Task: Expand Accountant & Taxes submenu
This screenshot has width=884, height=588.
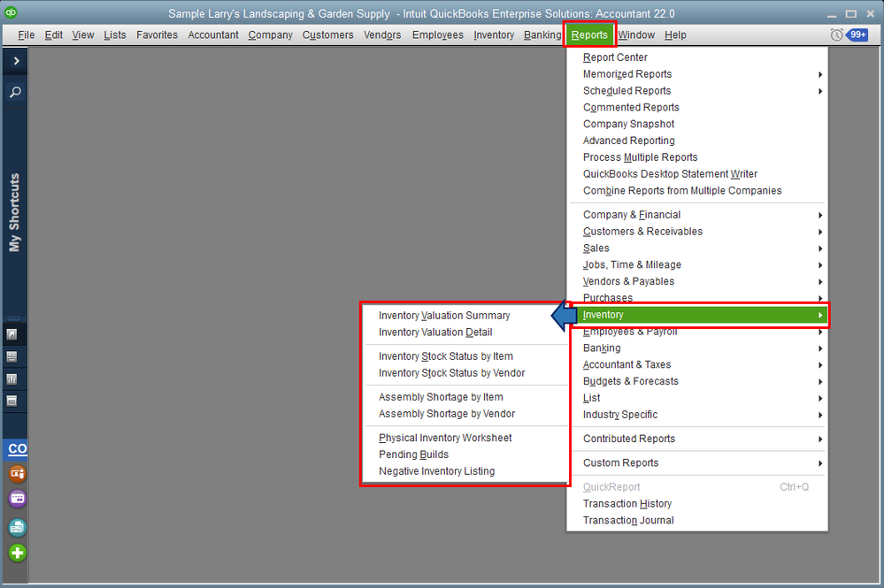Action: point(697,365)
